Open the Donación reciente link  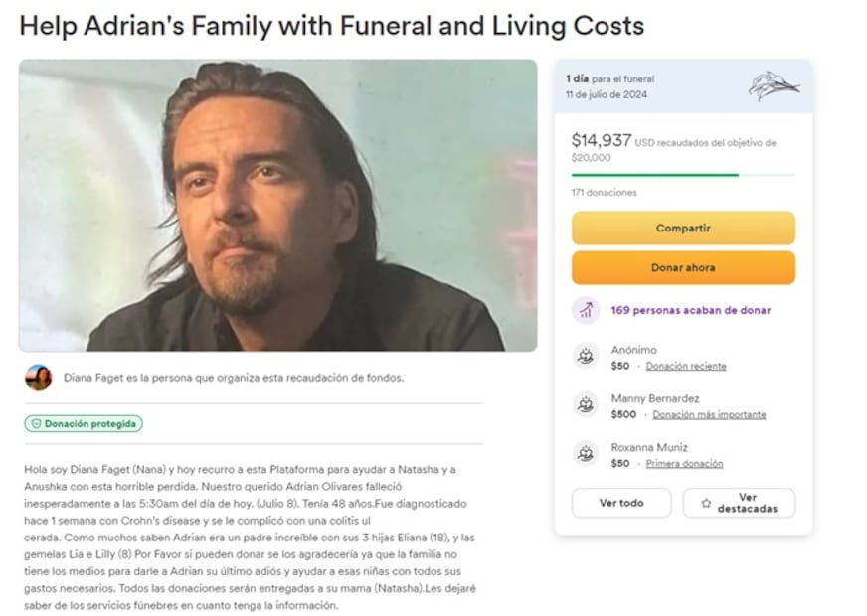[x=685, y=366]
